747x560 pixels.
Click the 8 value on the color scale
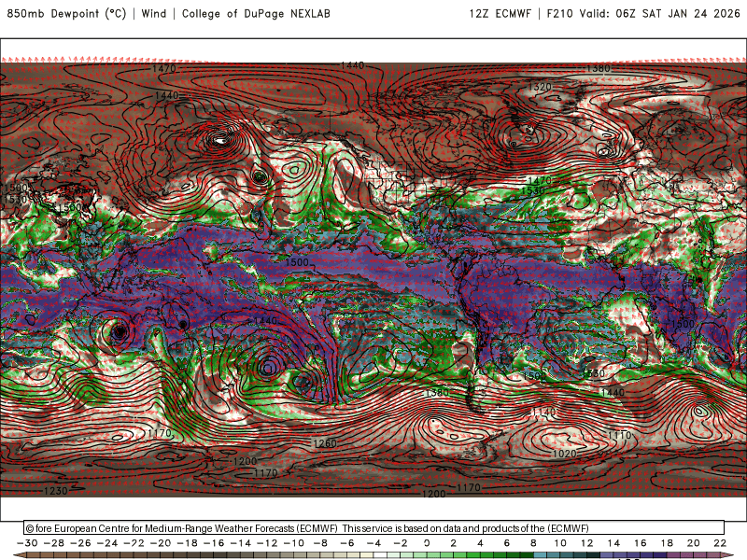pos(533,543)
